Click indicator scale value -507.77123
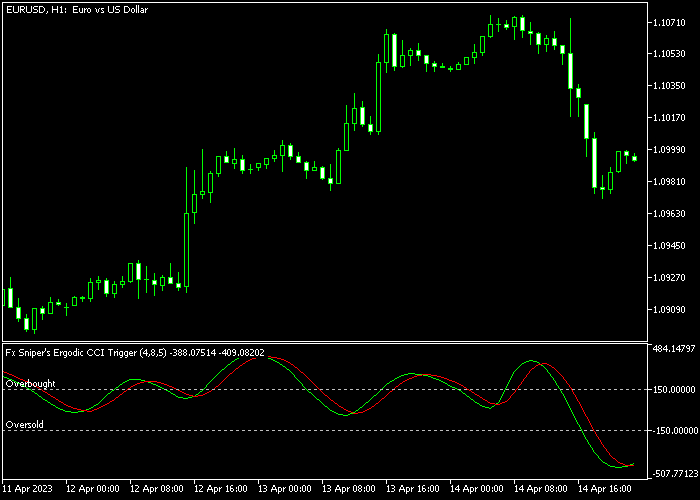The image size is (700, 500). click(x=674, y=474)
